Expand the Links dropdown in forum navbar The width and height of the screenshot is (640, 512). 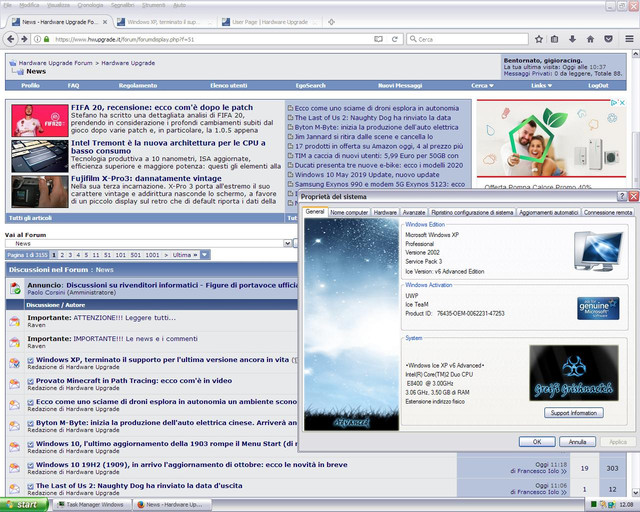click(542, 85)
